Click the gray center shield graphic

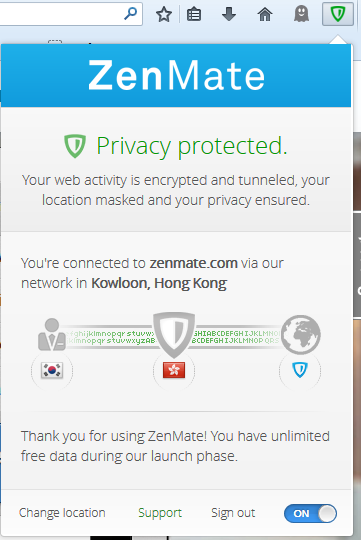click(174, 334)
